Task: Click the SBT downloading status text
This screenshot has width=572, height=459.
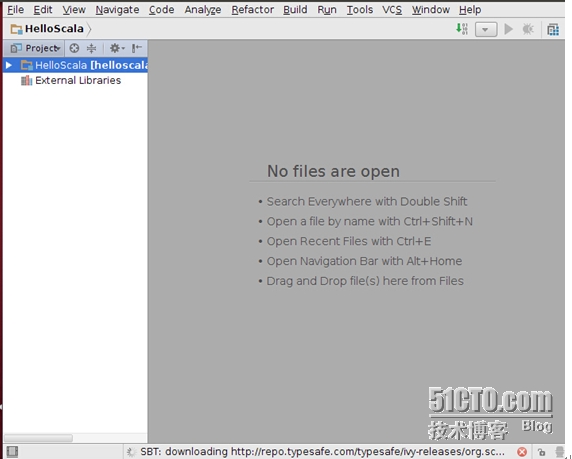Action: tap(322, 452)
